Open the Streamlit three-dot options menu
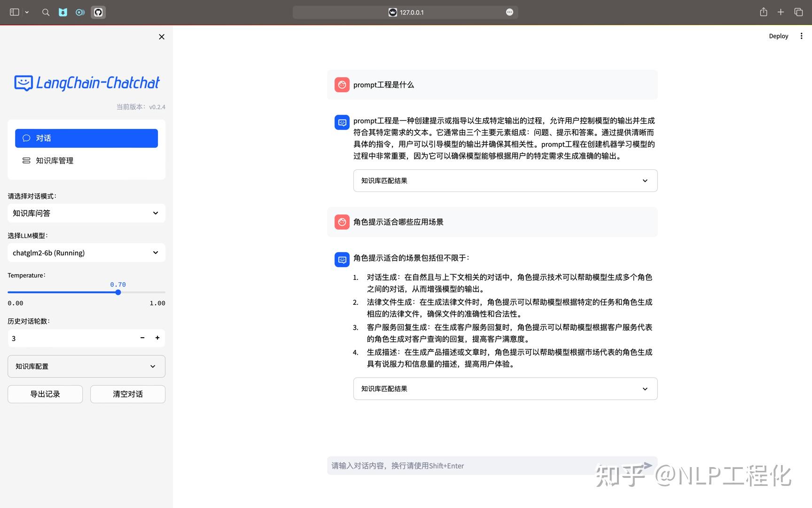 pyautogui.click(x=802, y=36)
